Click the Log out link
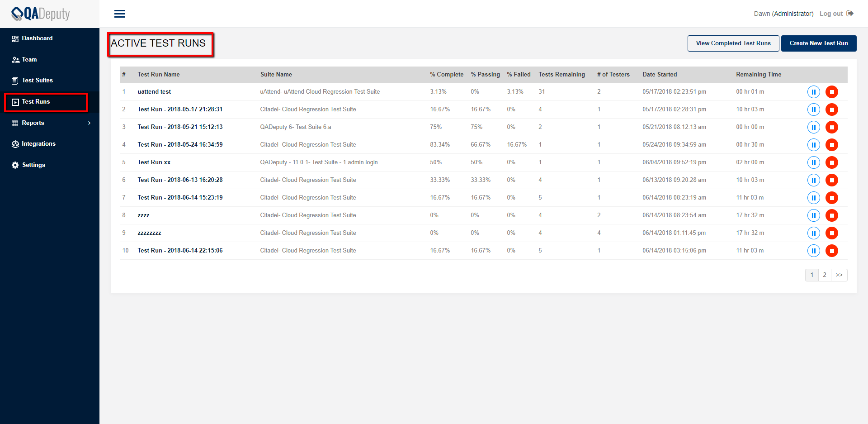 point(831,14)
